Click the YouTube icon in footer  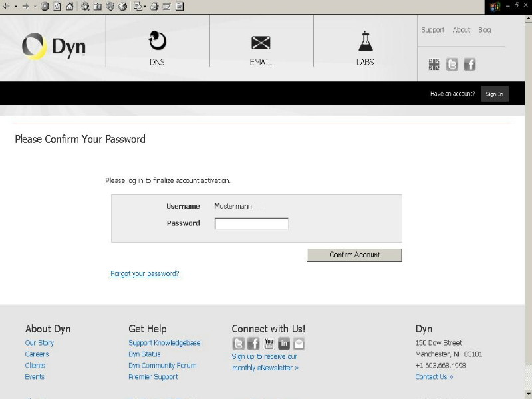269,344
